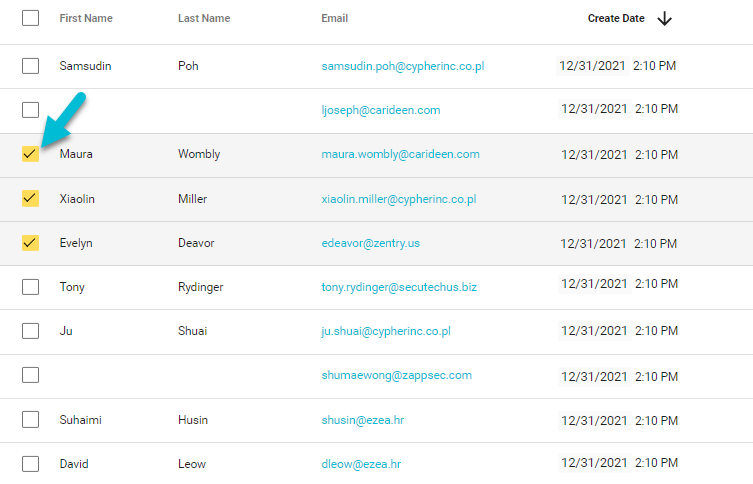Select the ljoseph@carideen.com row checkbox

30,110
